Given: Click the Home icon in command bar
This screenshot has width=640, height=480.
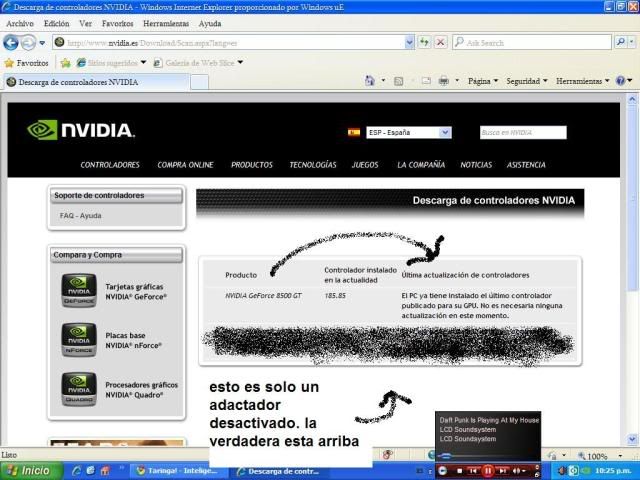Looking at the screenshot, I should [x=370, y=81].
